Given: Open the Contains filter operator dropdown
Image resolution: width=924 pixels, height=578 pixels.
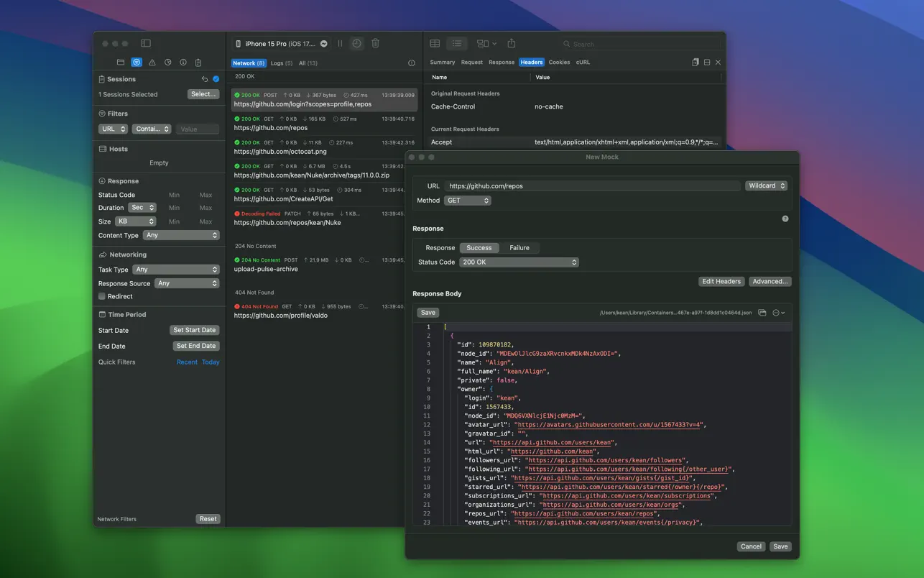Looking at the screenshot, I should pyautogui.click(x=151, y=129).
